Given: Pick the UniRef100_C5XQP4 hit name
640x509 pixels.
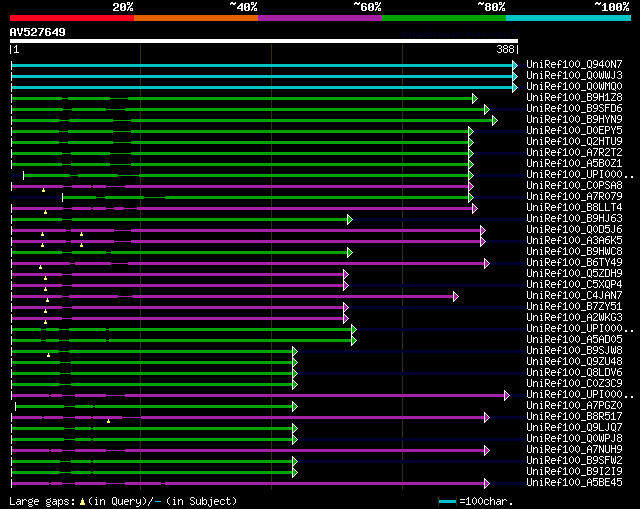Looking at the screenshot, I should (x=574, y=285).
